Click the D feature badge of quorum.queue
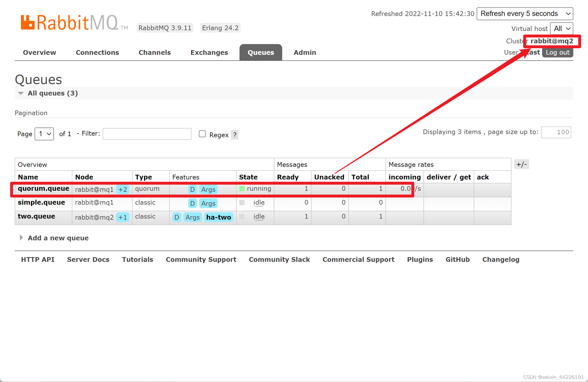Viewport: 588px width, 382px height. pos(192,189)
